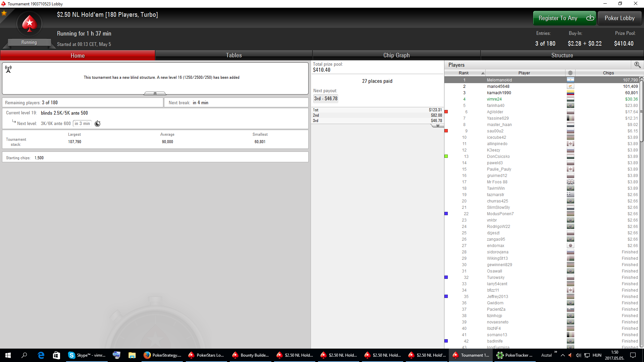644x362 pixels.
Task: Click the 'in 3 min' next level box
Action: (x=82, y=123)
